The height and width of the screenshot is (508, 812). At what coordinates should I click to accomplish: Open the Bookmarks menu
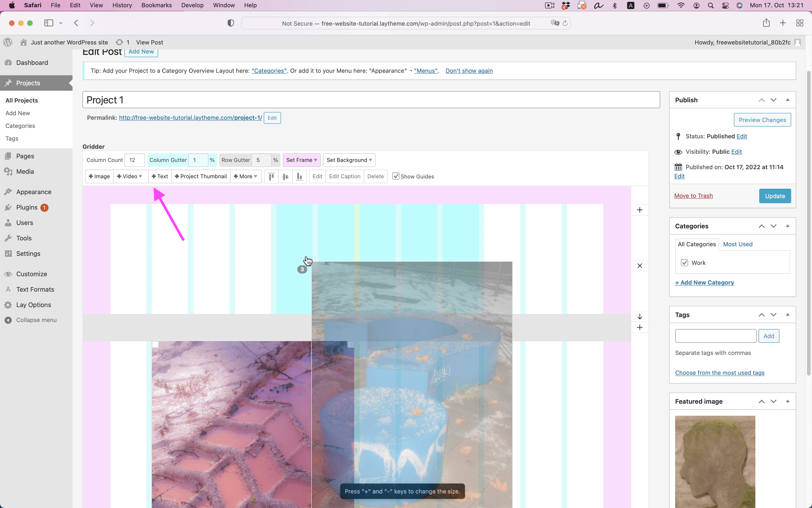(157, 5)
